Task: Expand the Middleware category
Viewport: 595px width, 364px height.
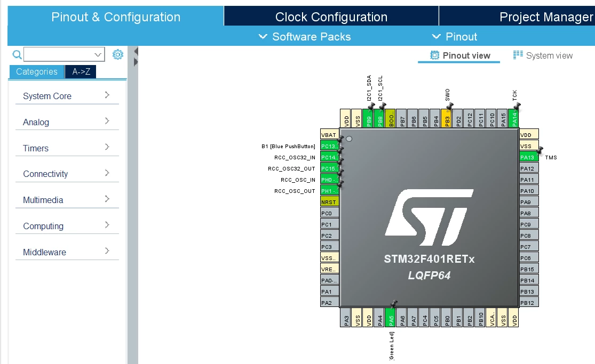Action: (x=67, y=252)
